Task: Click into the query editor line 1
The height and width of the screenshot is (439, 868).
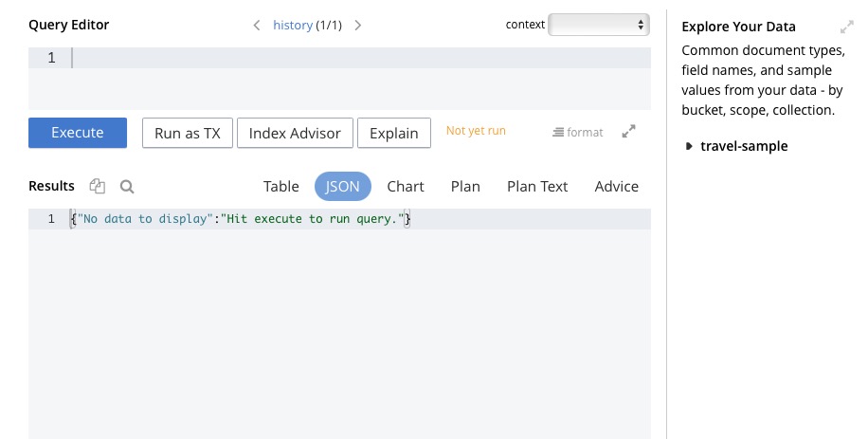Action: (x=361, y=58)
